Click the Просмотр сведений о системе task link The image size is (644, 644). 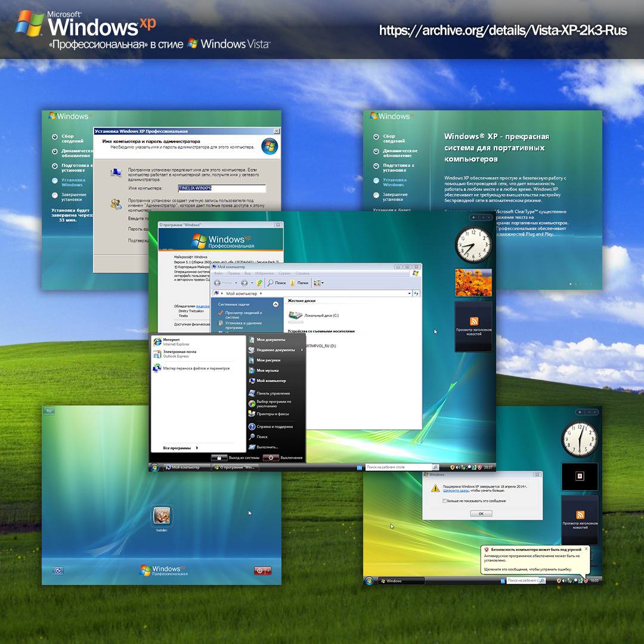click(240, 315)
